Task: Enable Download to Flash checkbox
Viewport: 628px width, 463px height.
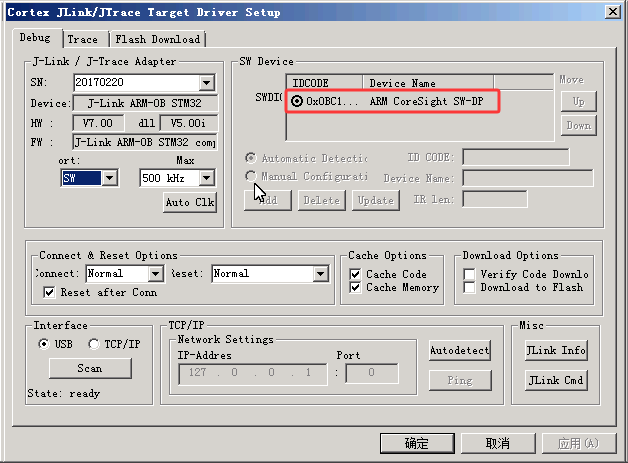Action: coord(469,288)
